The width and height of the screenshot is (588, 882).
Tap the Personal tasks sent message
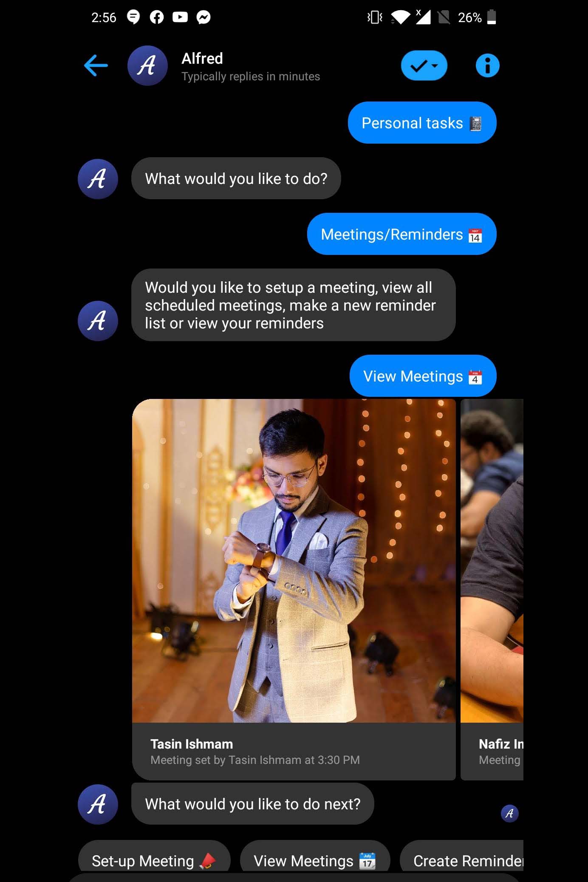[x=422, y=123]
